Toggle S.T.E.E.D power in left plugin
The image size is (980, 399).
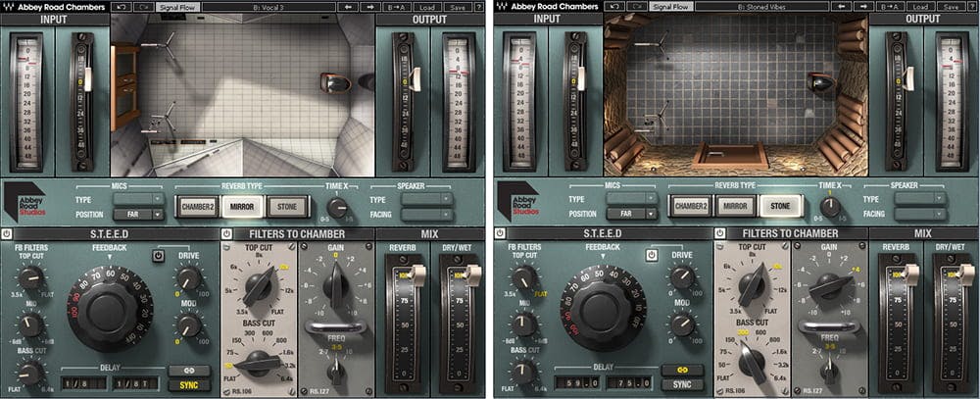click(7, 233)
